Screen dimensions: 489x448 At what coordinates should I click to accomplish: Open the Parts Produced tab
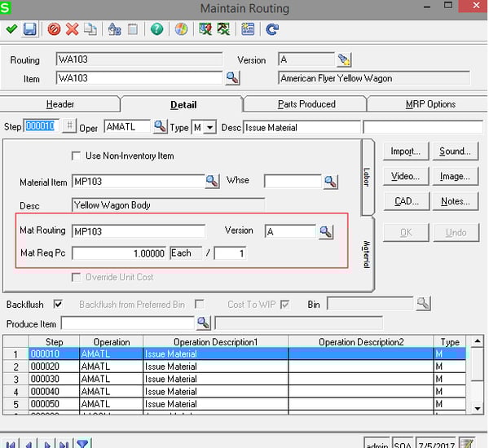[x=306, y=104]
